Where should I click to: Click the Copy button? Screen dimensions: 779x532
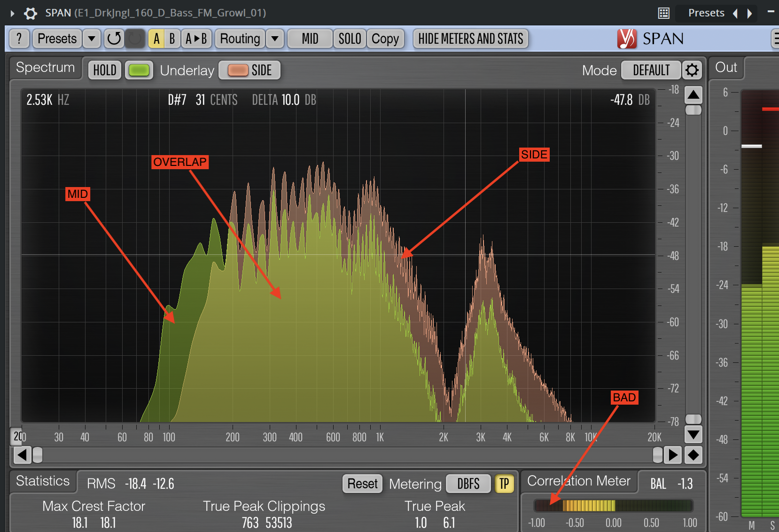point(385,39)
